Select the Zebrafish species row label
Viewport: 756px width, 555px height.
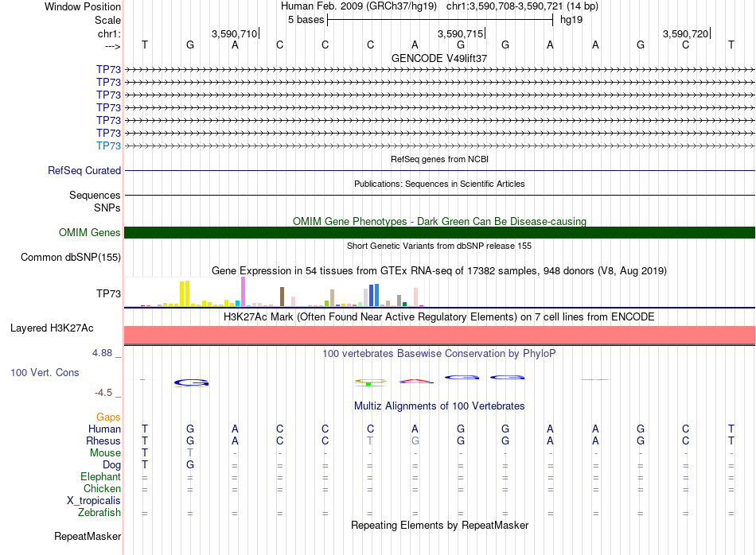99,512
